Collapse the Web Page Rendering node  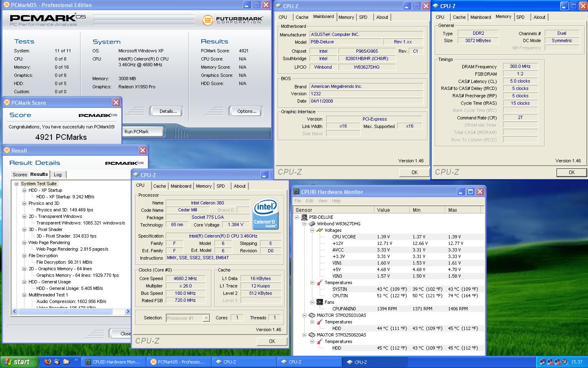24,242
